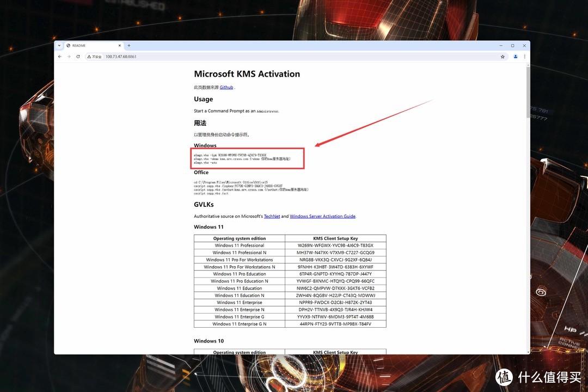Click the browser back arrow

coord(60,57)
